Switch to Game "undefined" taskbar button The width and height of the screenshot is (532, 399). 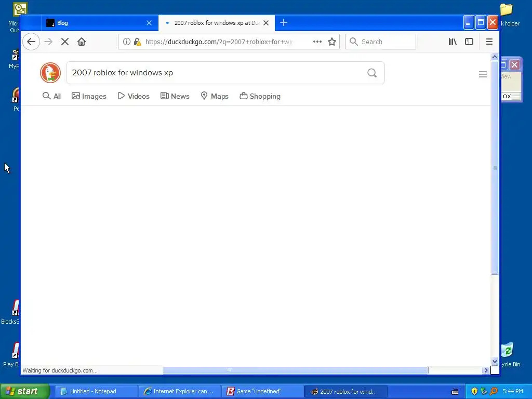click(x=262, y=391)
